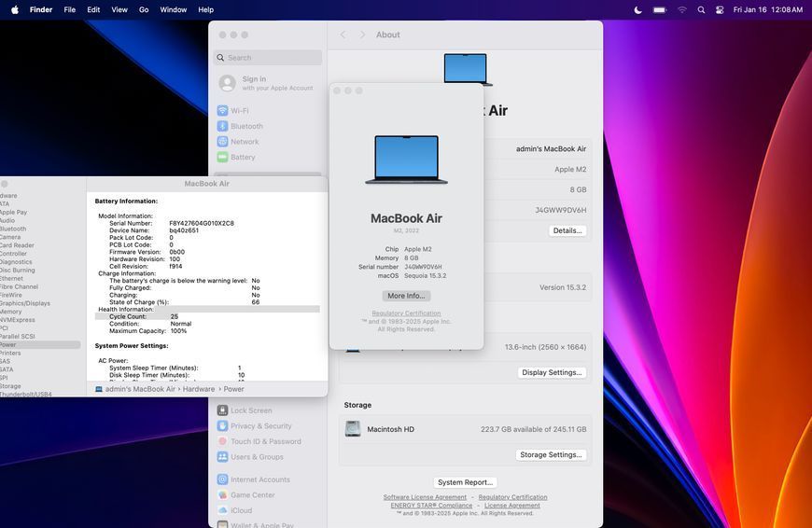Click State of Charge 66 value

click(256, 302)
